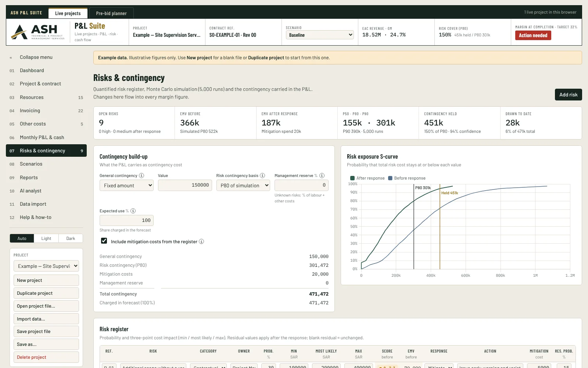Click the ASH company logo

(38, 32)
